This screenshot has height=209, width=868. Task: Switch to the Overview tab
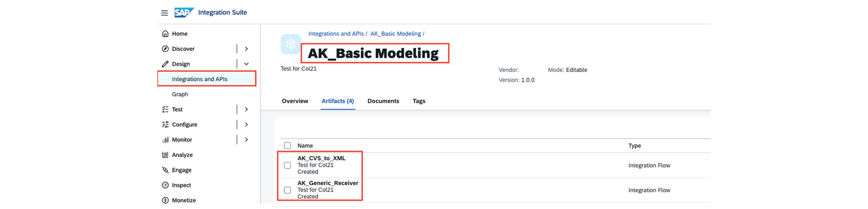point(295,101)
